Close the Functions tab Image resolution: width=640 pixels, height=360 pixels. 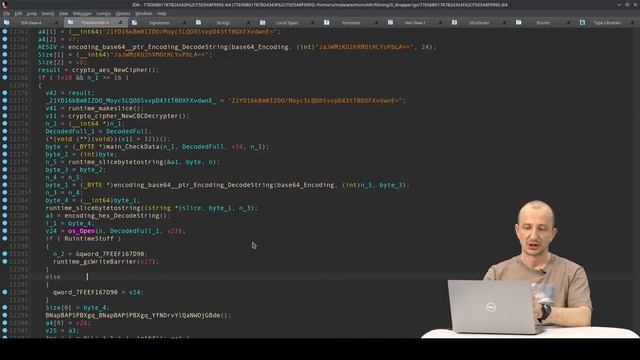pyautogui.click(x=376, y=23)
